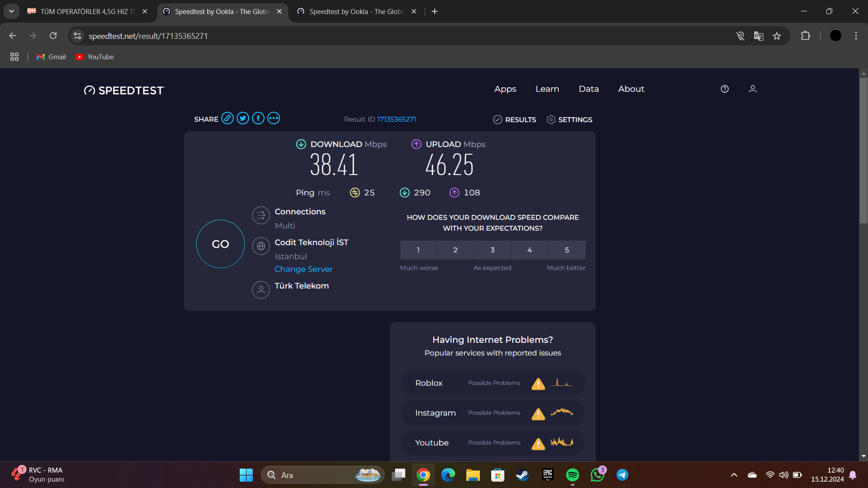Open the About menu
Viewport: 868px width, 488px height.
tap(631, 89)
